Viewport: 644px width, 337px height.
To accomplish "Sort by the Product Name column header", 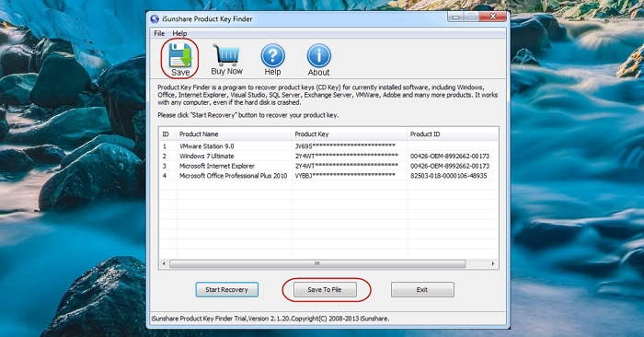I will [x=234, y=134].
